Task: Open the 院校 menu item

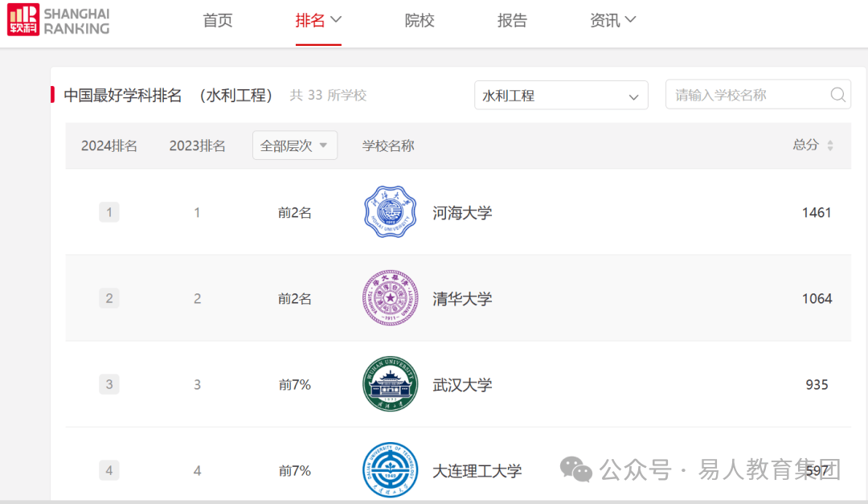Action: point(420,21)
